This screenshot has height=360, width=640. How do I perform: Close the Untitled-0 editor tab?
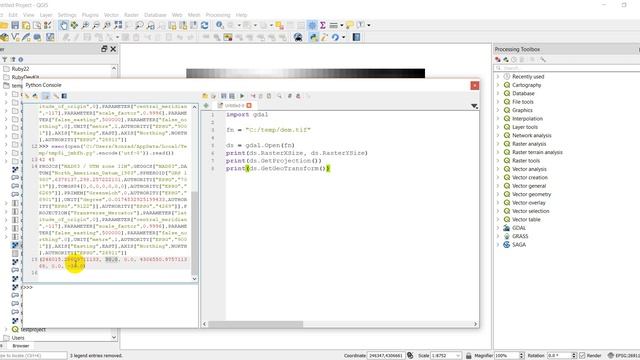click(x=249, y=106)
